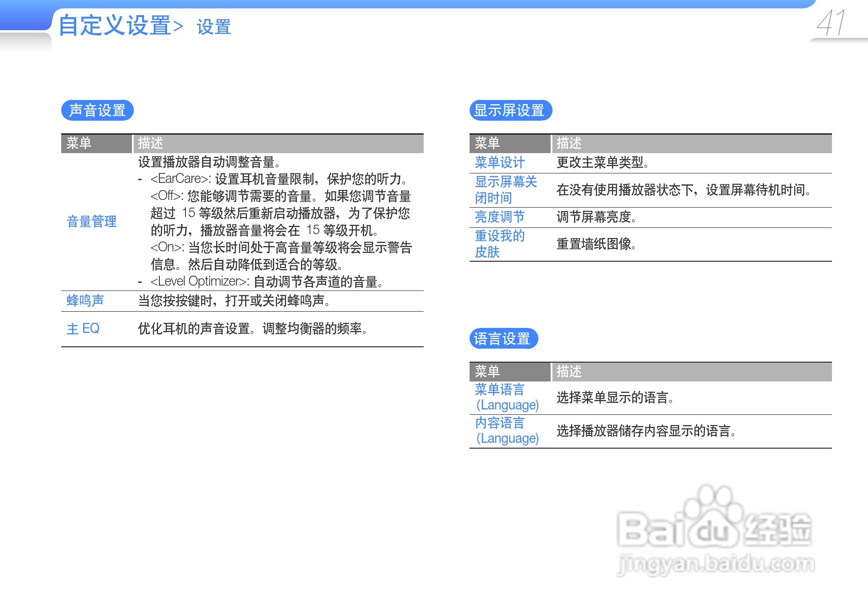The height and width of the screenshot is (613, 868).
Task: Select the 显示屏设置 section badge
Action: pyautogui.click(x=510, y=110)
